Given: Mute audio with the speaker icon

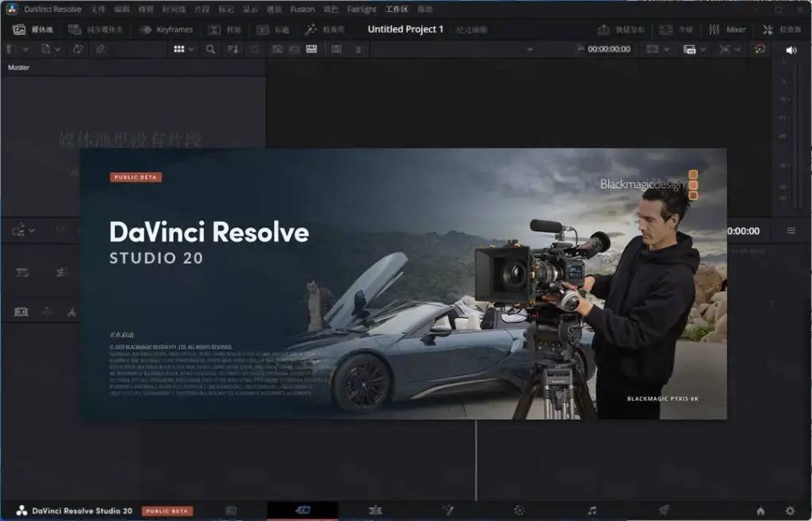Looking at the screenshot, I should pyautogui.click(x=791, y=50).
